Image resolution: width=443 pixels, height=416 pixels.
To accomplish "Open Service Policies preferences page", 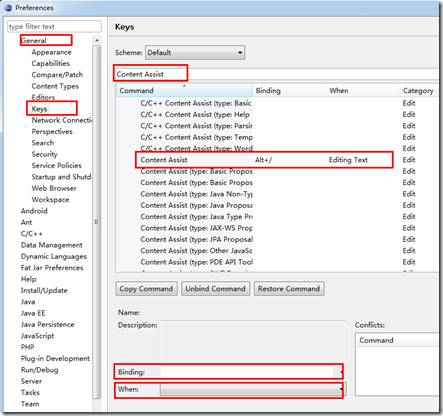I will (56, 165).
